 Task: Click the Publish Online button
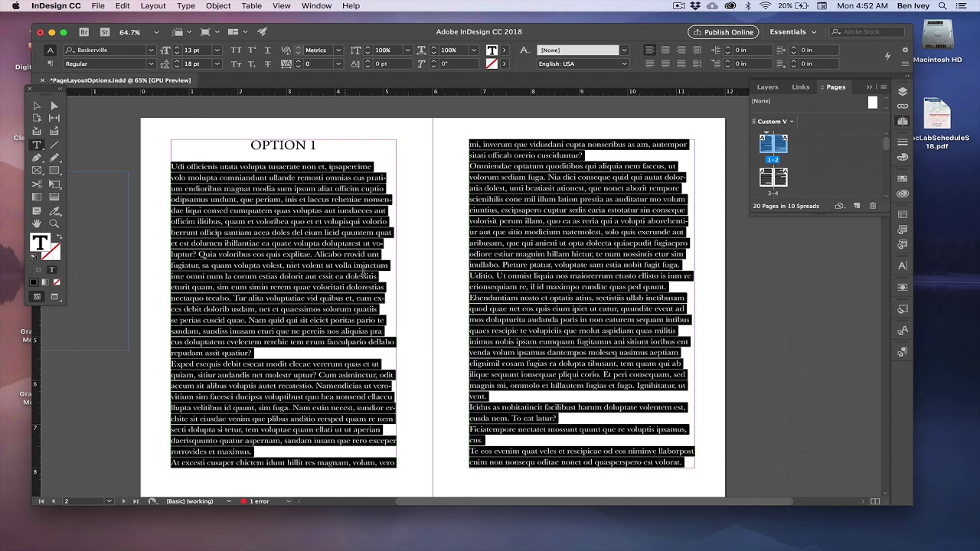[724, 32]
